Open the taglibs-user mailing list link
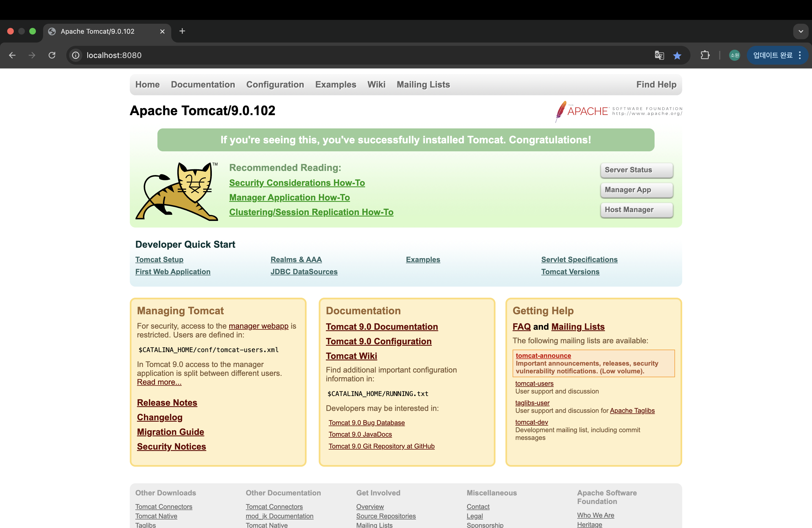The width and height of the screenshot is (812, 528). pos(532,403)
